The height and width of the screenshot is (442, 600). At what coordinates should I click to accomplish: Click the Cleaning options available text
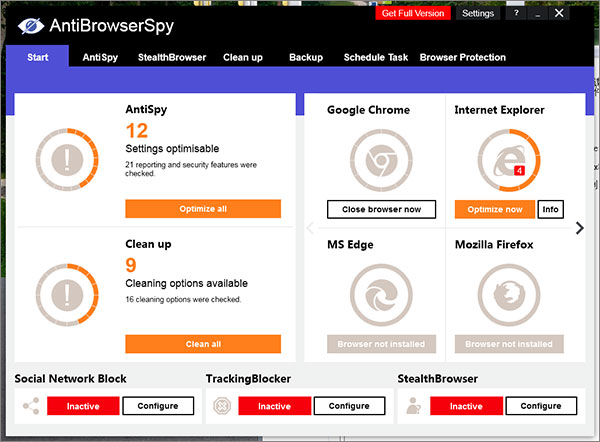tap(187, 283)
